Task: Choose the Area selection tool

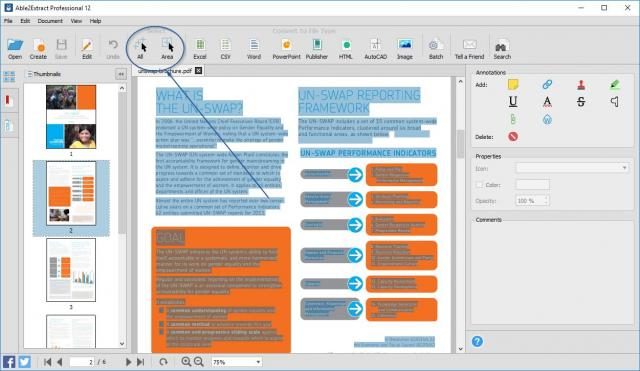Action: [x=167, y=49]
